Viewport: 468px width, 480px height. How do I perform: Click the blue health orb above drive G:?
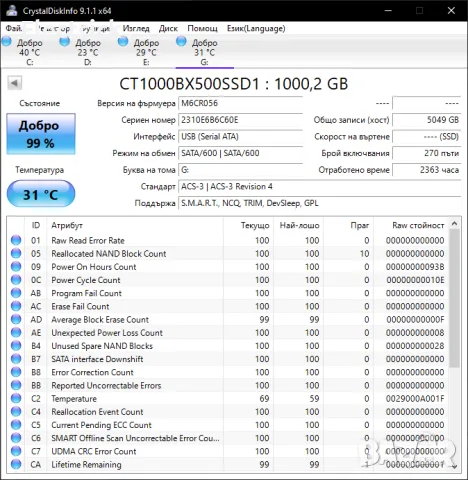(x=181, y=42)
